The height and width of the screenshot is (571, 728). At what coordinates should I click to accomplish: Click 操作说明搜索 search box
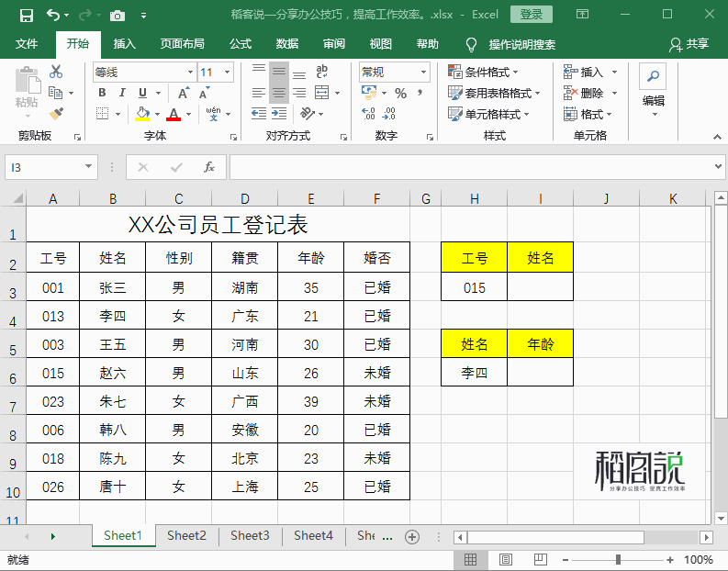pos(521,45)
